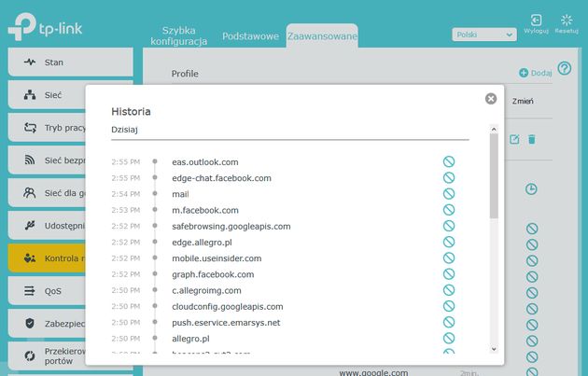Block cloudconfig.googleapis.com entry

pyautogui.click(x=449, y=306)
